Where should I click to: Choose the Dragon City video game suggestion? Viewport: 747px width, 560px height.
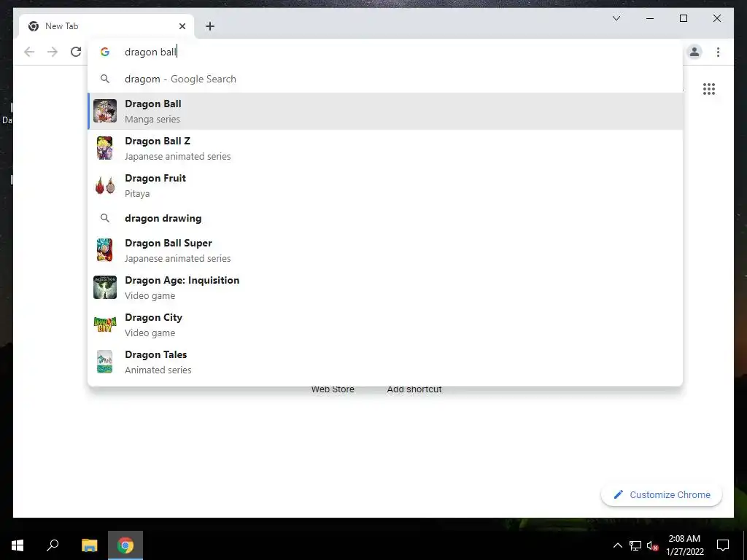385,324
